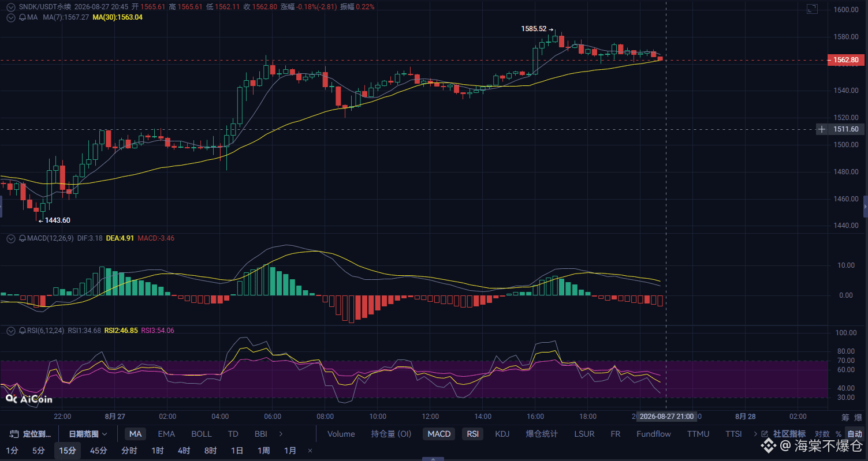Select the 1-week timeframe
868x461 pixels.
(263, 451)
